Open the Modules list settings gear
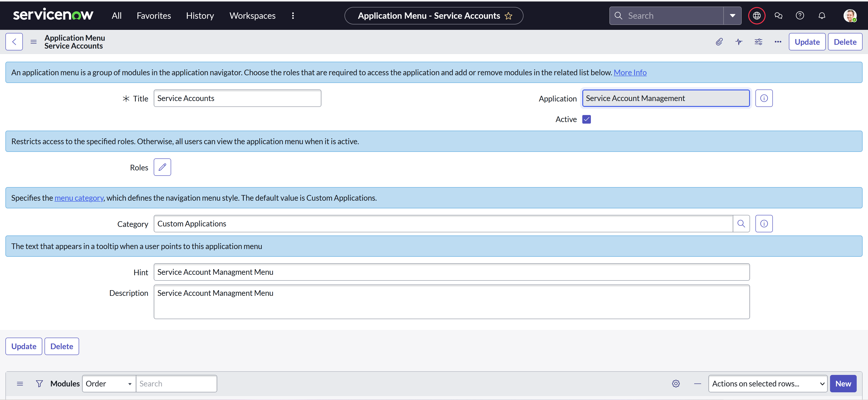The image size is (868, 400). pos(676,384)
